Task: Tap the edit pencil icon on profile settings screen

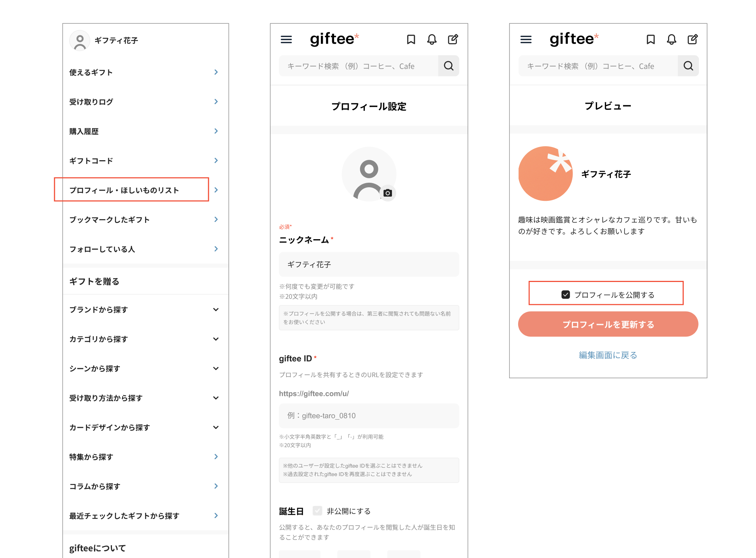Action: 453,39
